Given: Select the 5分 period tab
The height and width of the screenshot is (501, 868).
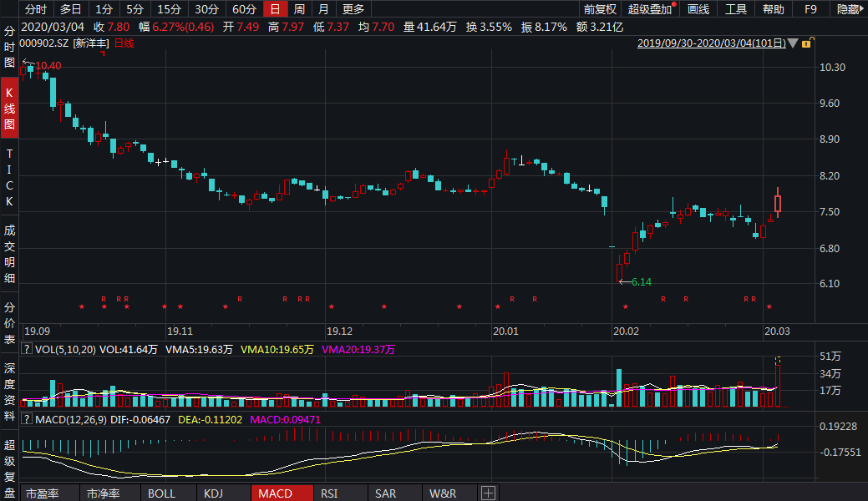Looking at the screenshot, I should (x=135, y=9).
